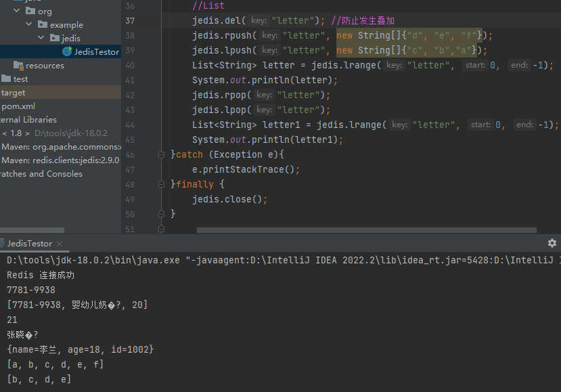This screenshot has height=392, width=561.
Task: Click the test folder icon
Action: tap(7, 79)
